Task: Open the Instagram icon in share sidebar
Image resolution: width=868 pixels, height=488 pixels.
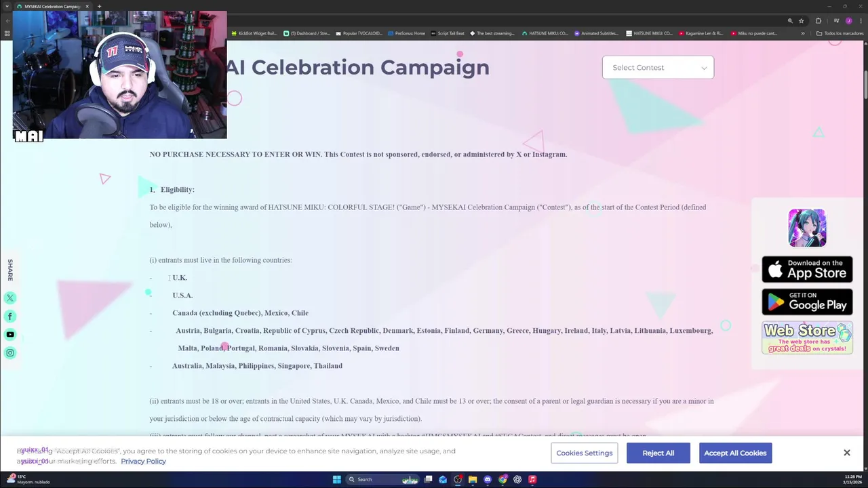Action: click(x=10, y=352)
